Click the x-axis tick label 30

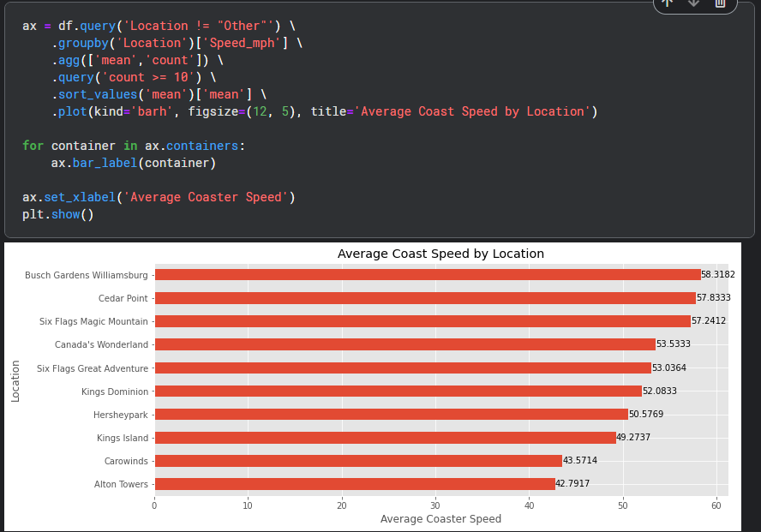click(435, 505)
